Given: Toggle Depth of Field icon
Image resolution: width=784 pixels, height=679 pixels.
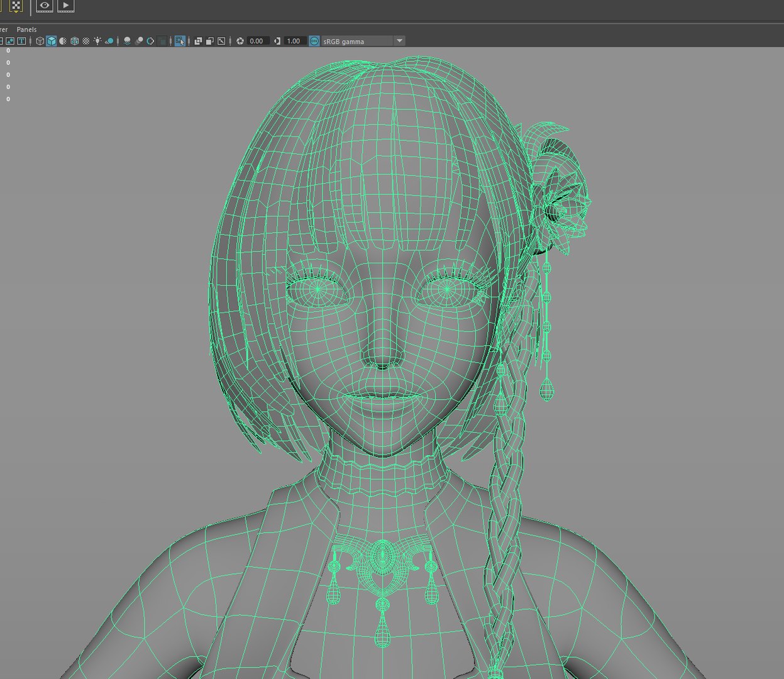Looking at the screenshot, I should click(162, 41).
